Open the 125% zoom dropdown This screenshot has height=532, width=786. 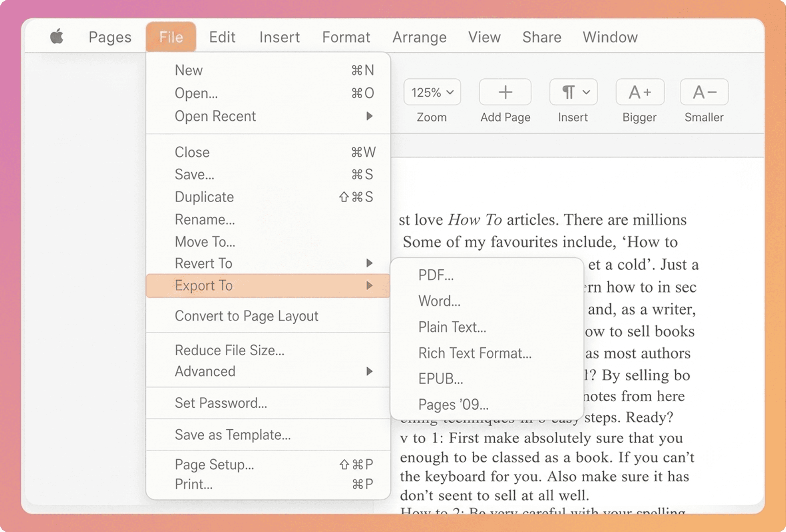point(432,92)
